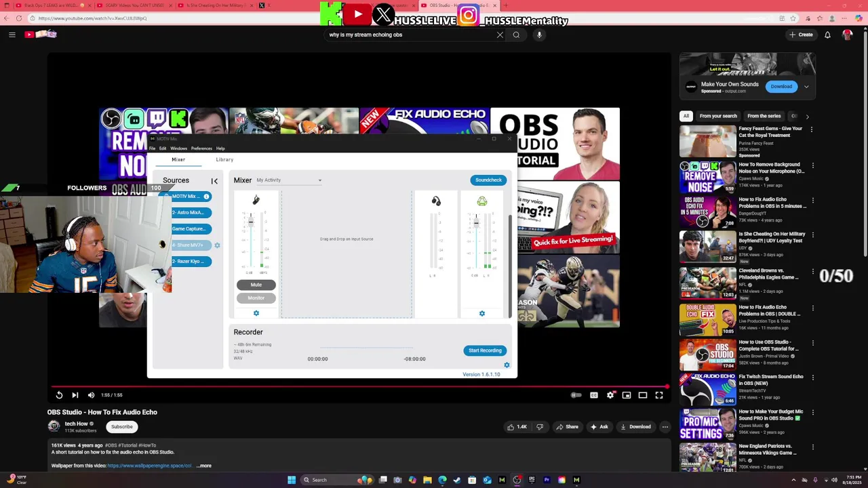
Task: Open the File menu in MOTIV Mix
Action: 153,148
